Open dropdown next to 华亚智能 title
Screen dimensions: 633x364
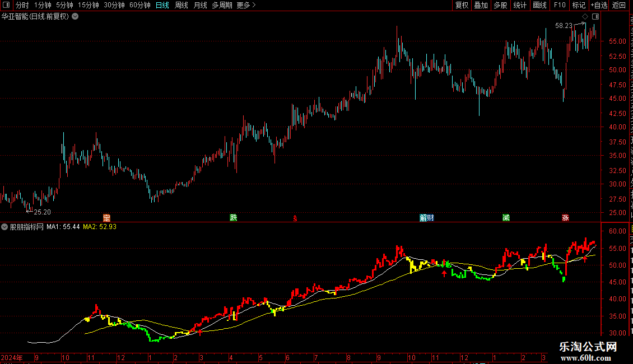tap(75, 17)
